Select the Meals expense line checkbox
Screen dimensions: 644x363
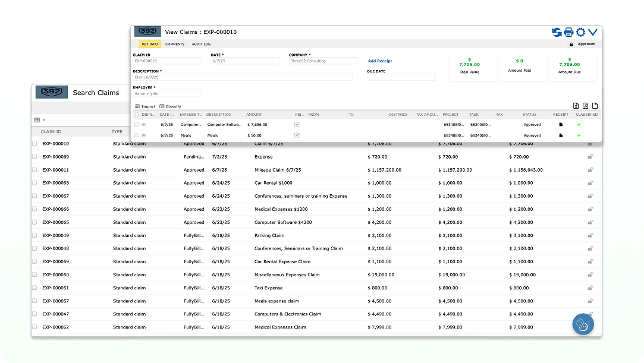coord(136,135)
